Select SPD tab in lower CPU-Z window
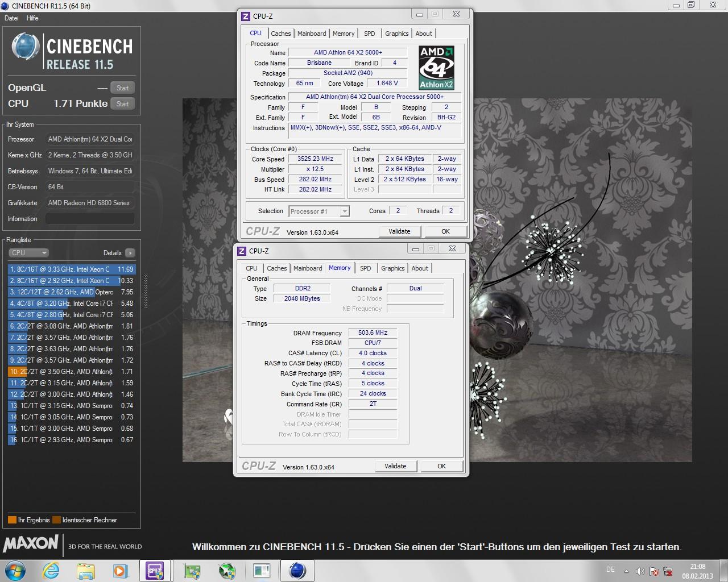 [x=366, y=268]
